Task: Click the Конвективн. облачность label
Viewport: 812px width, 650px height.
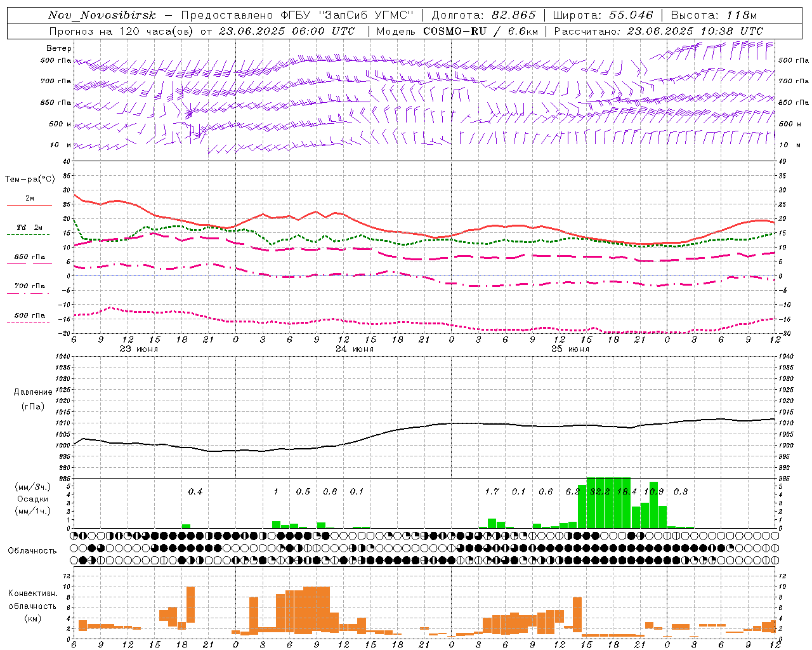Action: (x=32, y=599)
